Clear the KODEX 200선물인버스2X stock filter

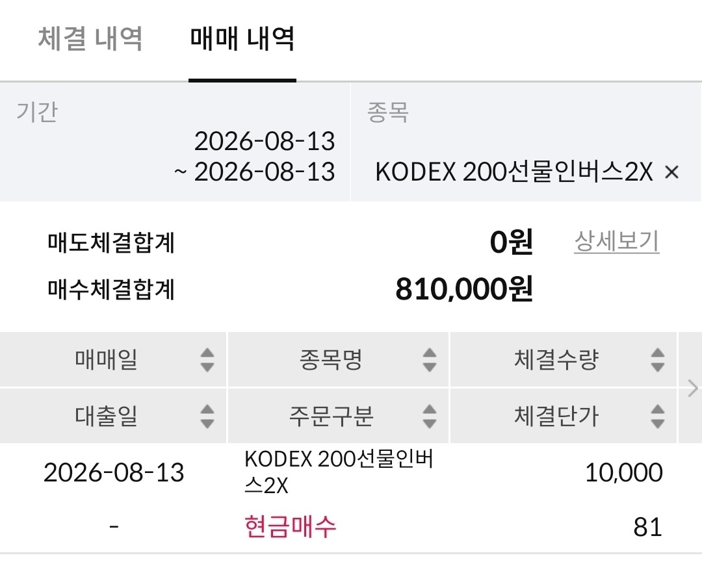tap(671, 172)
